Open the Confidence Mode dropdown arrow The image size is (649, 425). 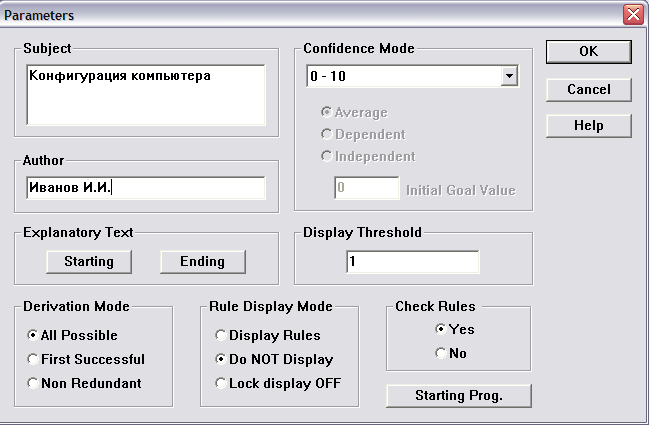pyautogui.click(x=510, y=76)
